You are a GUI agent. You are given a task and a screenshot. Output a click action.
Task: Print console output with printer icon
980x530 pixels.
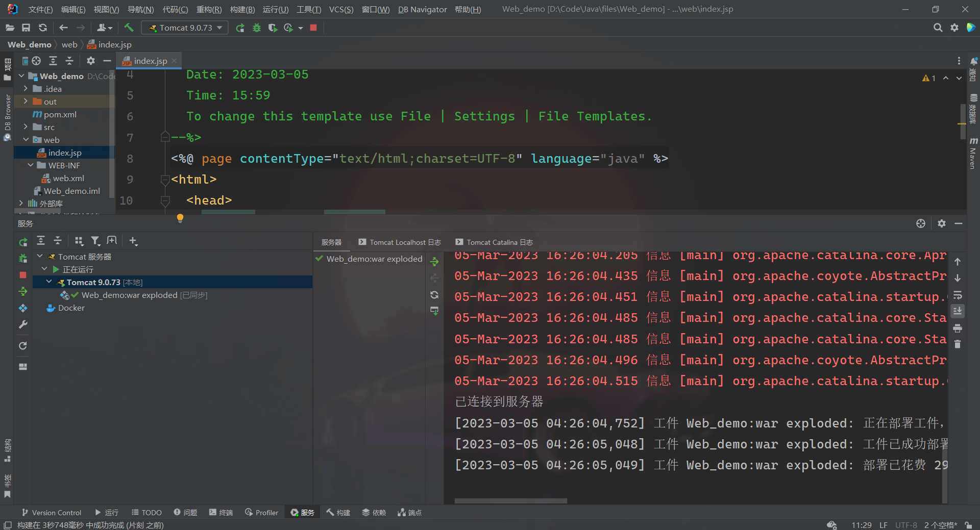(x=958, y=328)
